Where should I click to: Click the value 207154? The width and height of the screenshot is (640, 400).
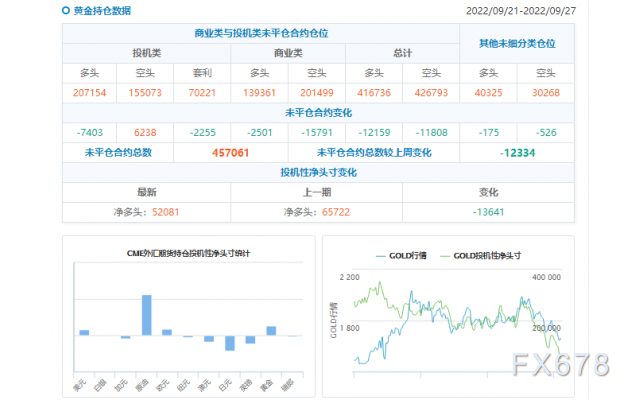[x=89, y=93]
